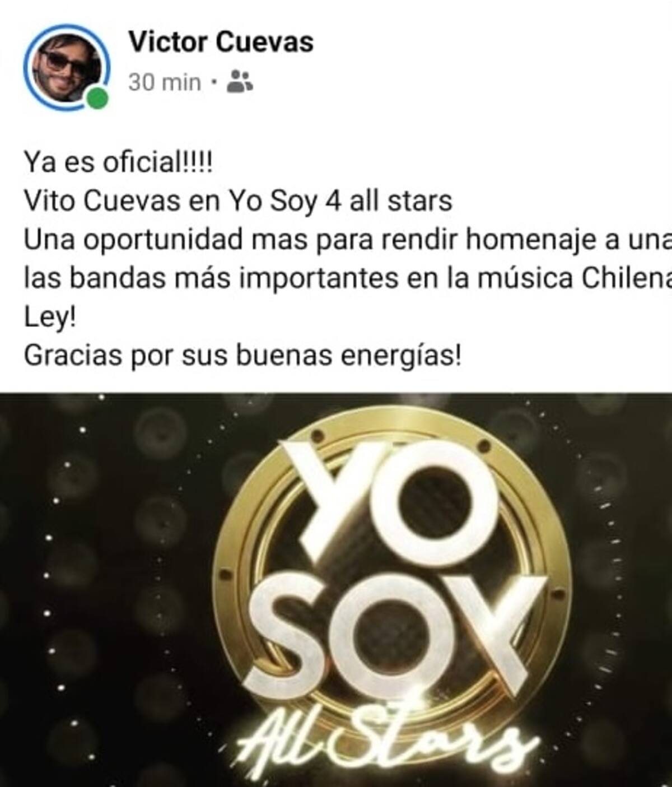Screen dimensions: 672x787
Task: Open the Yo Soy All Stars image
Action: (x=336, y=590)
